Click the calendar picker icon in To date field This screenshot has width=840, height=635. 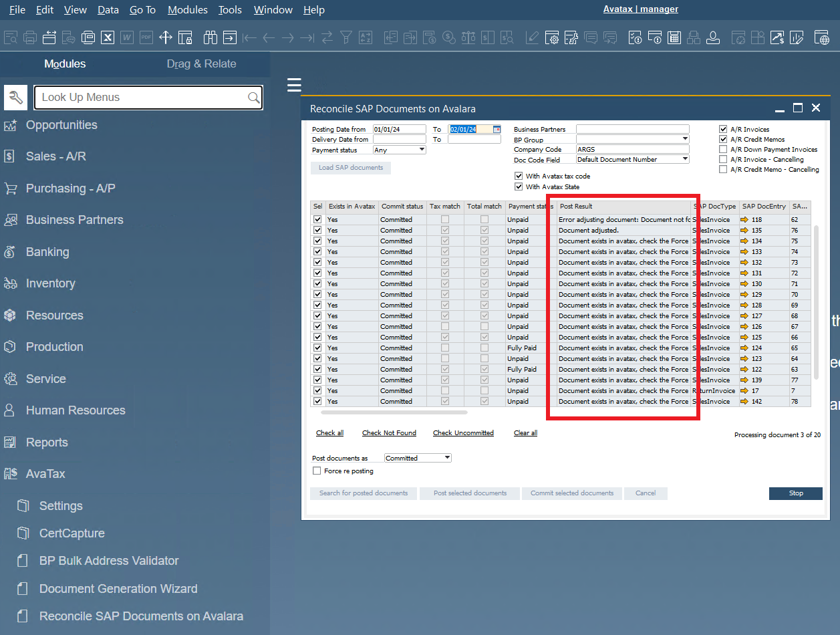(497, 129)
